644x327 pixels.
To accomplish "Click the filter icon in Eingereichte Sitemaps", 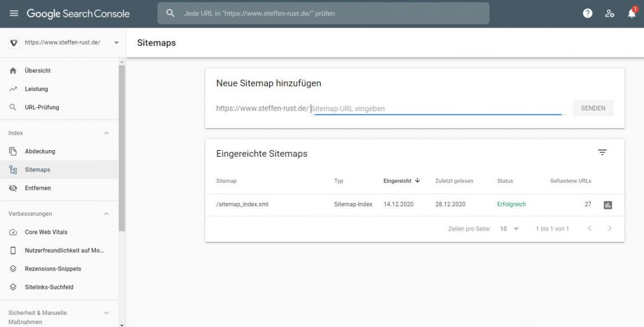I will (602, 153).
